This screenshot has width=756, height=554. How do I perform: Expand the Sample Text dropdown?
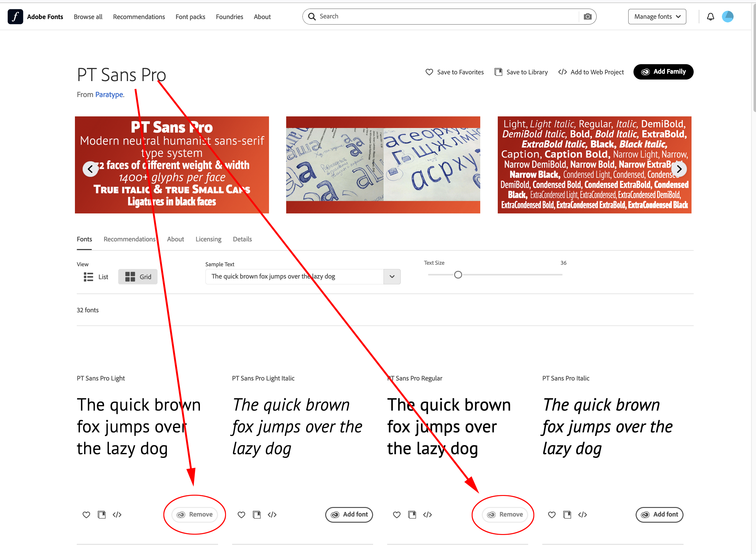(392, 277)
